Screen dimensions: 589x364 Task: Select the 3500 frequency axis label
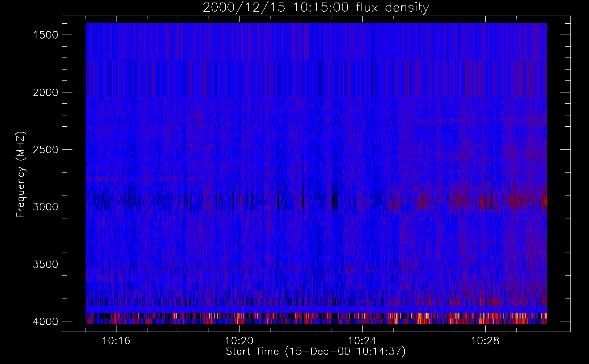(x=46, y=264)
